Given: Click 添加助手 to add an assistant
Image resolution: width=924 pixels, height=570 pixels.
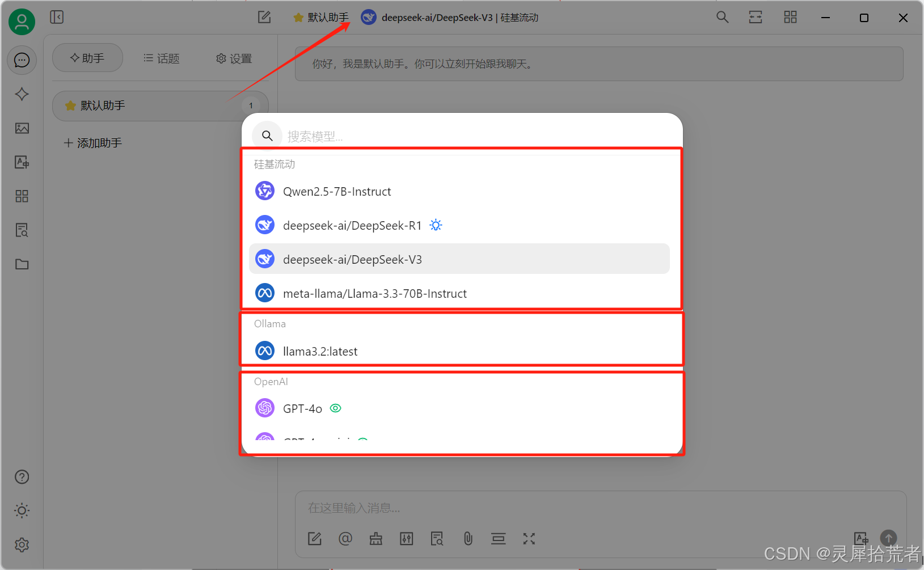Looking at the screenshot, I should tap(93, 143).
